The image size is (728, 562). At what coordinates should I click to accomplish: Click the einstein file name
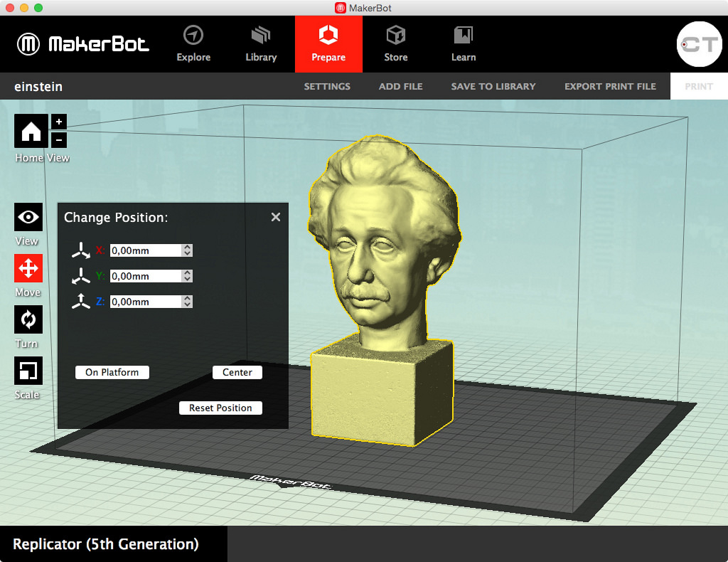pos(38,86)
